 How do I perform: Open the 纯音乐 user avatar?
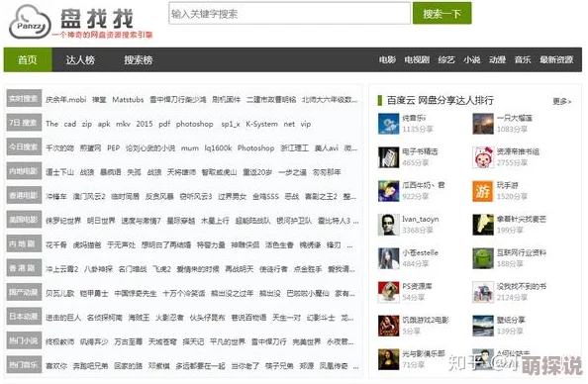388,124
